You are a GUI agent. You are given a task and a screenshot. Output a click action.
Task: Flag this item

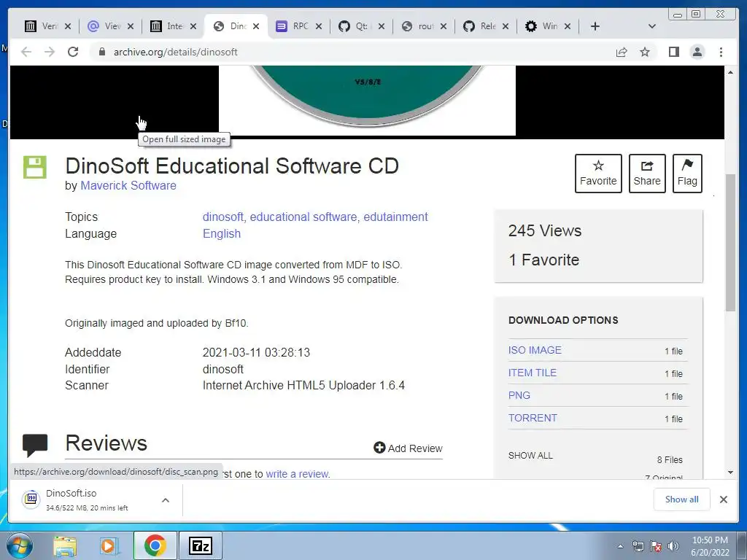(x=687, y=174)
